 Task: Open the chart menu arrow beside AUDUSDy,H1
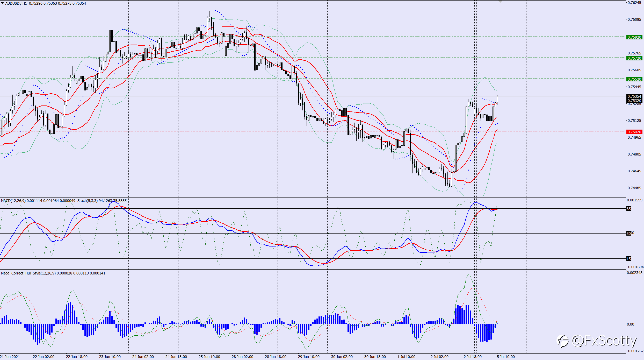[2, 3]
